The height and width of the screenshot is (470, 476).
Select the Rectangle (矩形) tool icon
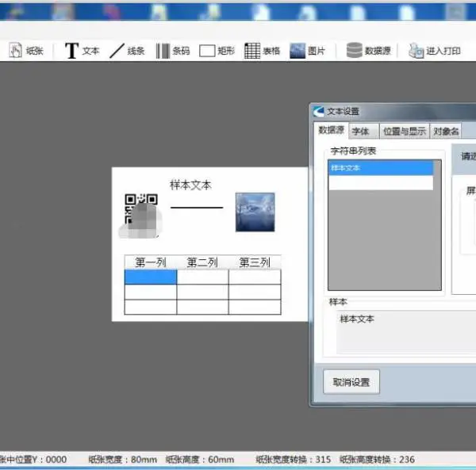pyautogui.click(x=207, y=51)
